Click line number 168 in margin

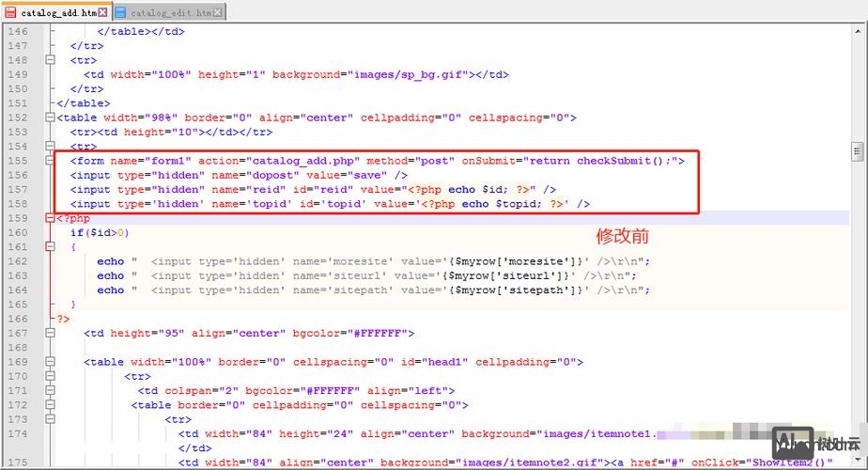18,348
